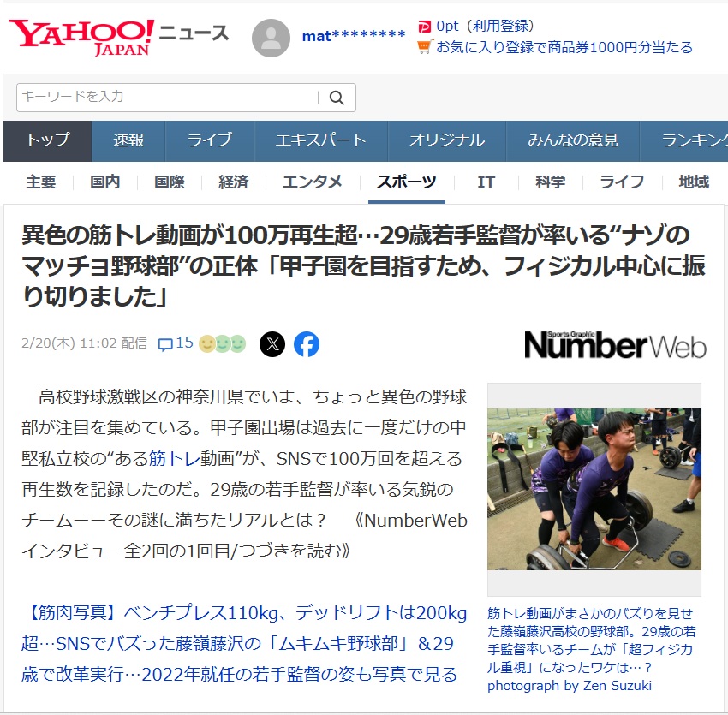
Task: Click the mat******** username link
Action: pos(354,36)
